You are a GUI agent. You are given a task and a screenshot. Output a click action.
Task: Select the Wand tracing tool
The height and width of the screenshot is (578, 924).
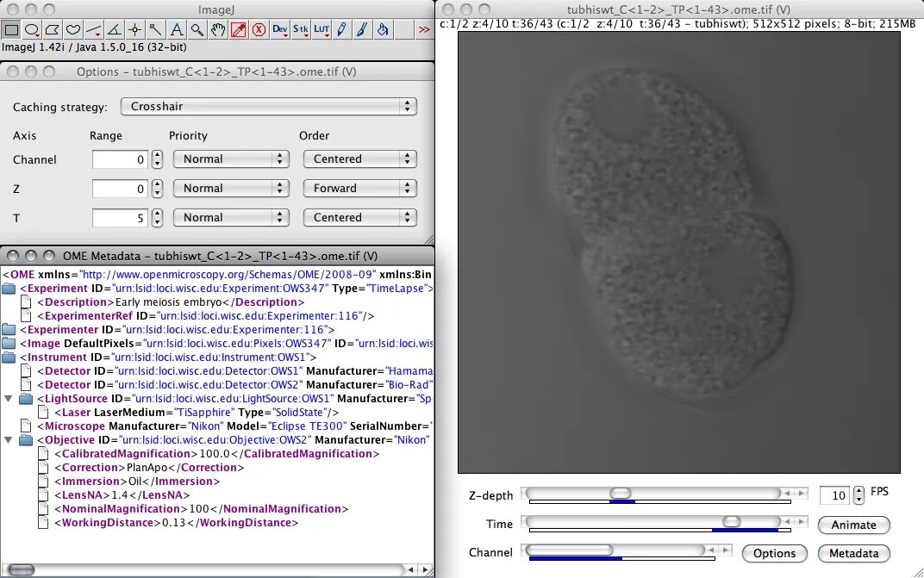[155, 29]
